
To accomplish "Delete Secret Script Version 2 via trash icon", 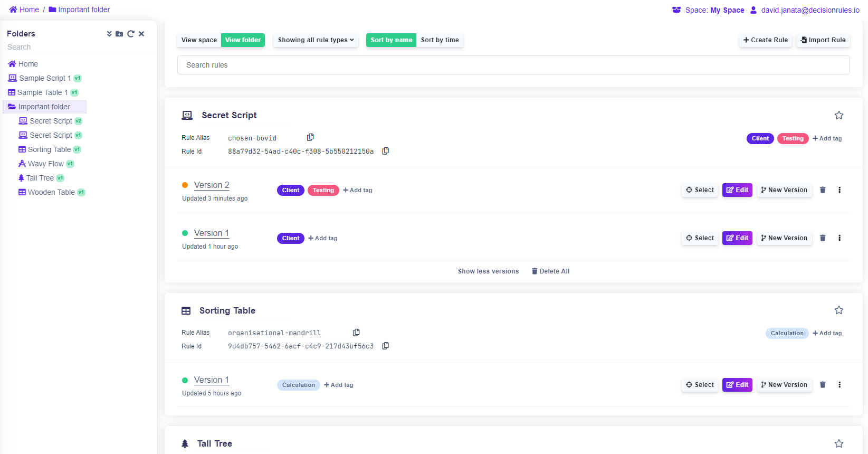I will pyautogui.click(x=823, y=190).
